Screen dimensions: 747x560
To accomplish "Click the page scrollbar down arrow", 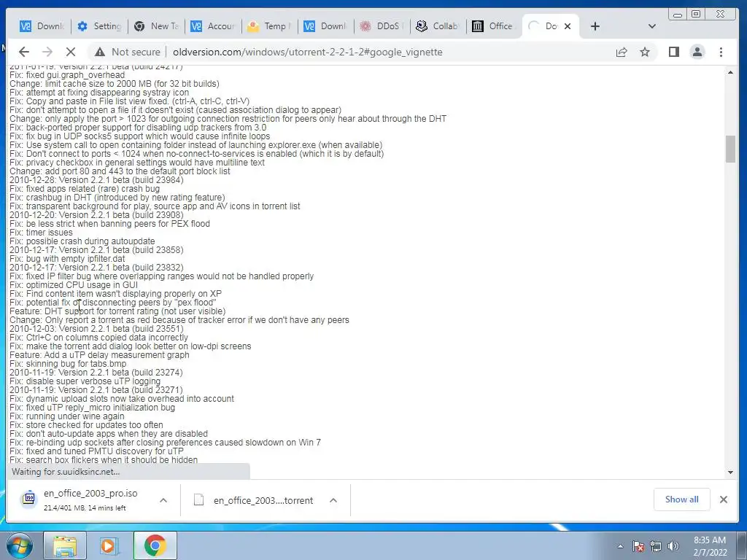I will pos(730,472).
